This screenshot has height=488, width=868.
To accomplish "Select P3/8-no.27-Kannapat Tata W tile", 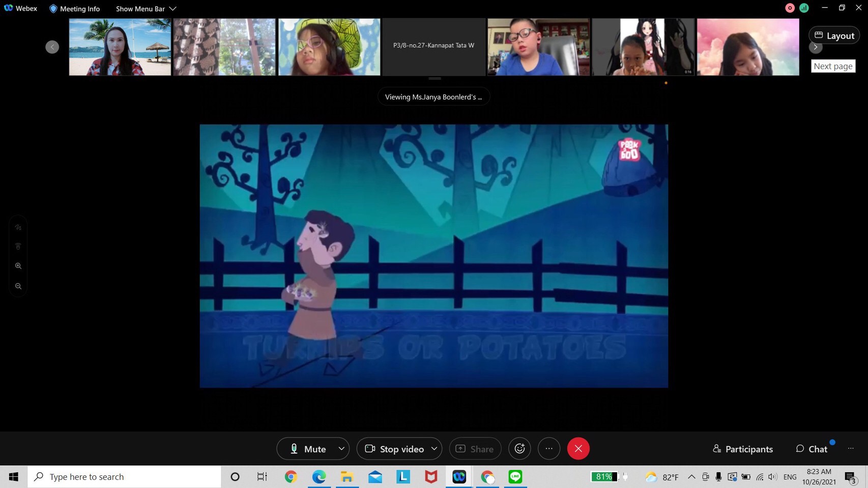I will click(x=434, y=47).
